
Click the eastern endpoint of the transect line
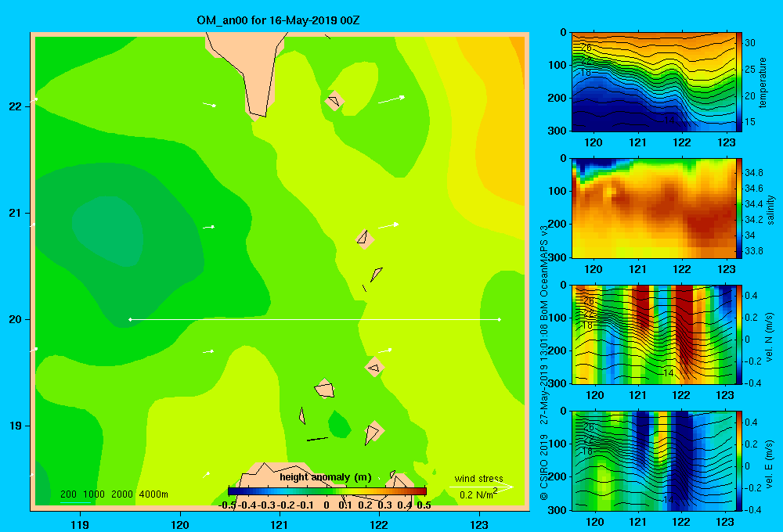click(500, 319)
